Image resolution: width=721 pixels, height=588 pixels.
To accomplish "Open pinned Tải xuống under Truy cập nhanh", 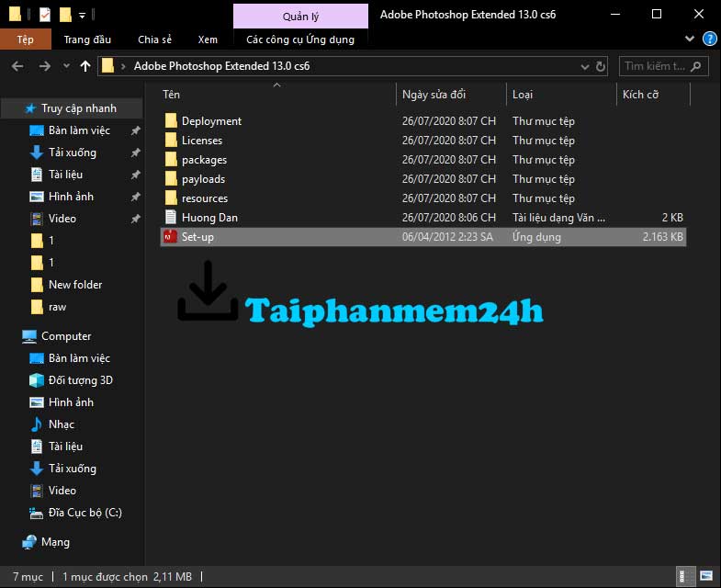I will [x=73, y=153].
